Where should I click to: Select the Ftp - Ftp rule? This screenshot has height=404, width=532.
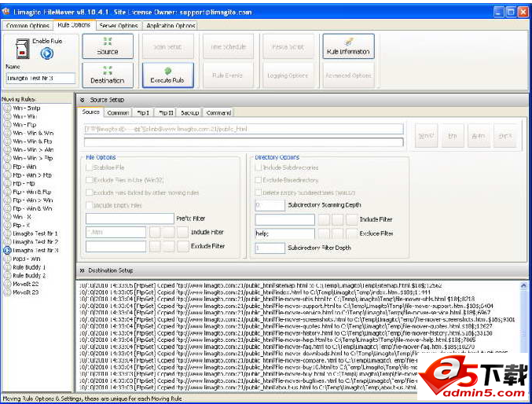(24, 183)
